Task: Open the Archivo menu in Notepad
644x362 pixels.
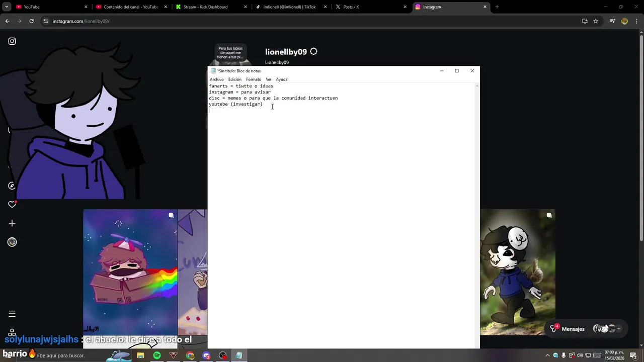Action: click(217, 79)
